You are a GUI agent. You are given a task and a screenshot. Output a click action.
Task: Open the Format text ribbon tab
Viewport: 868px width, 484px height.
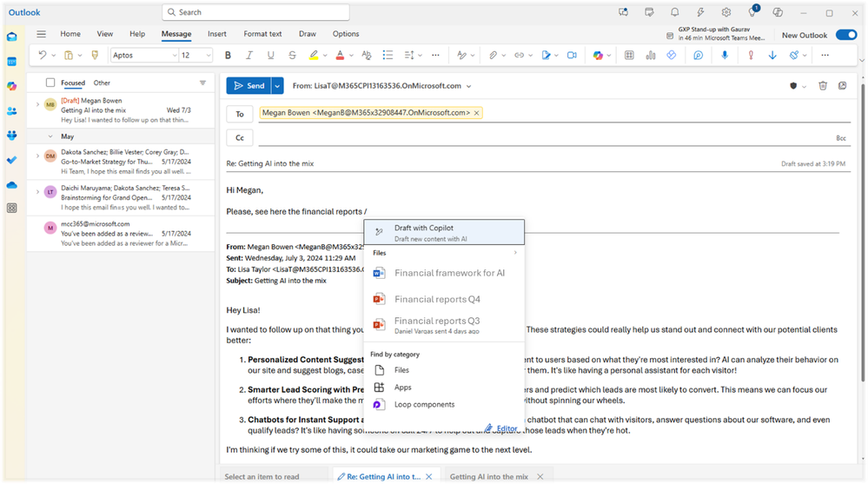(262, 34)
